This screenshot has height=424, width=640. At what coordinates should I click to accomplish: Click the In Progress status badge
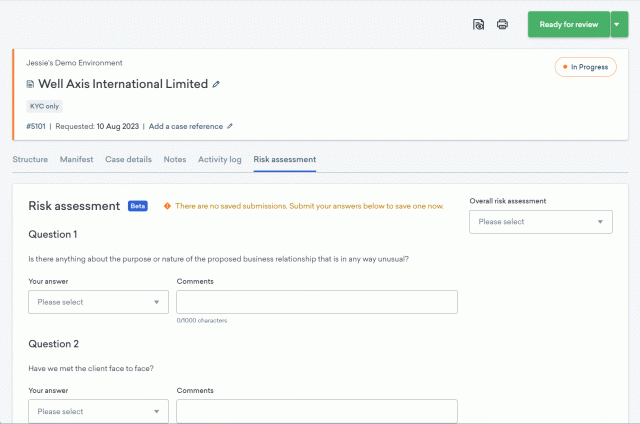point(585,67)
